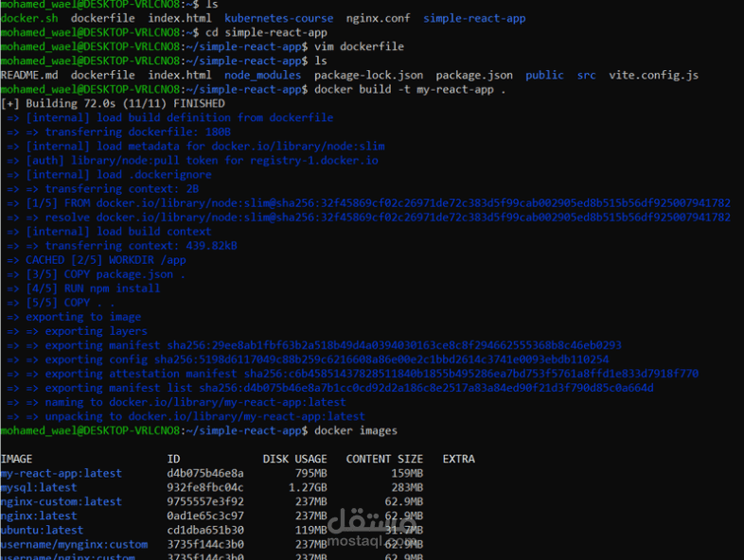
Task: Click the 'src' folder name
Action: point(587,76)
